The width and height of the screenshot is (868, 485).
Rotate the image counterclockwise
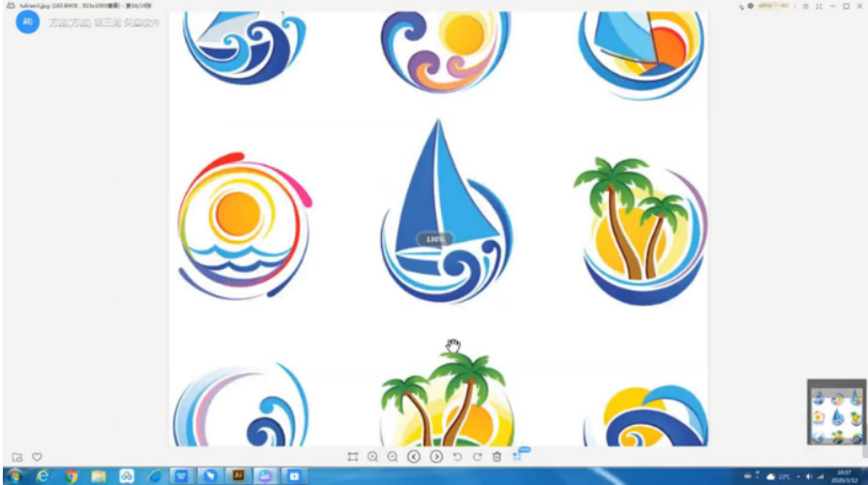pos(457,457)
